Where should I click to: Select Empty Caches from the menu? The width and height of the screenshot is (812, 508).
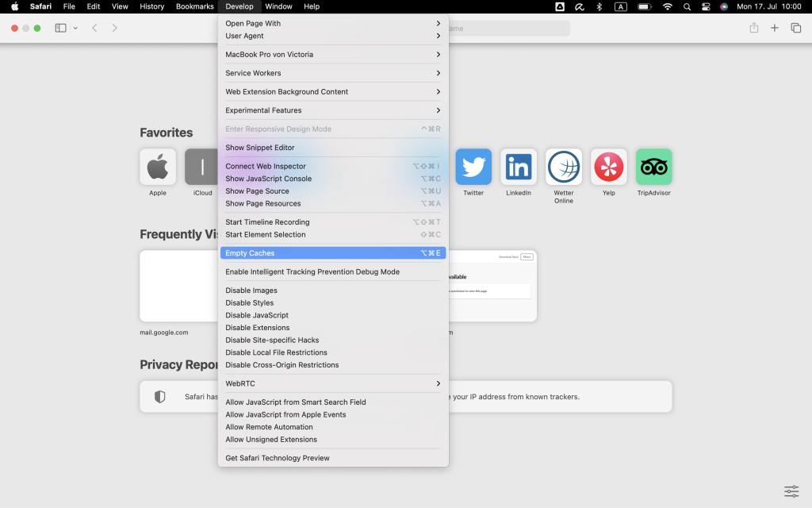coord(250,253)
